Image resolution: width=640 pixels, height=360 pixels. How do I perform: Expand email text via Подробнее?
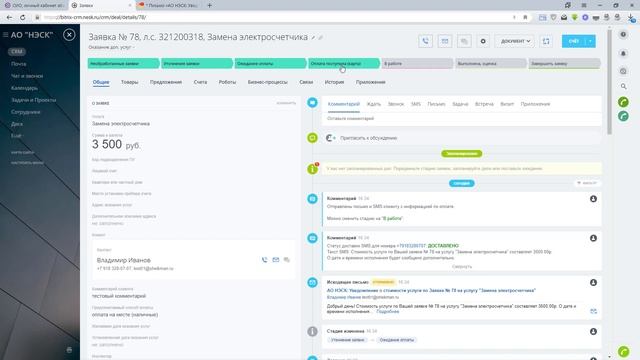pos(387,311)
